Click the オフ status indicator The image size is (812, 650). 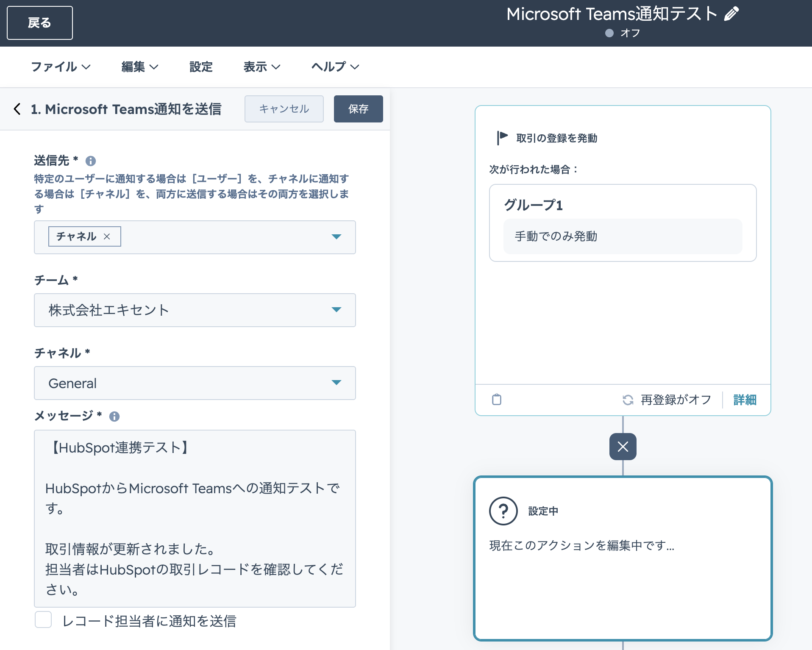tap(623, 33)
